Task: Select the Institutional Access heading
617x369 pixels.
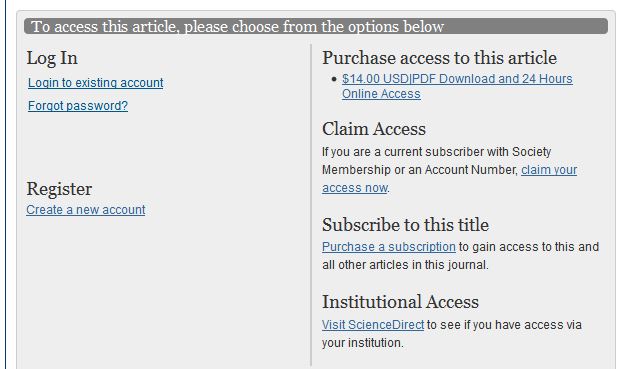Action: [400, 302]
